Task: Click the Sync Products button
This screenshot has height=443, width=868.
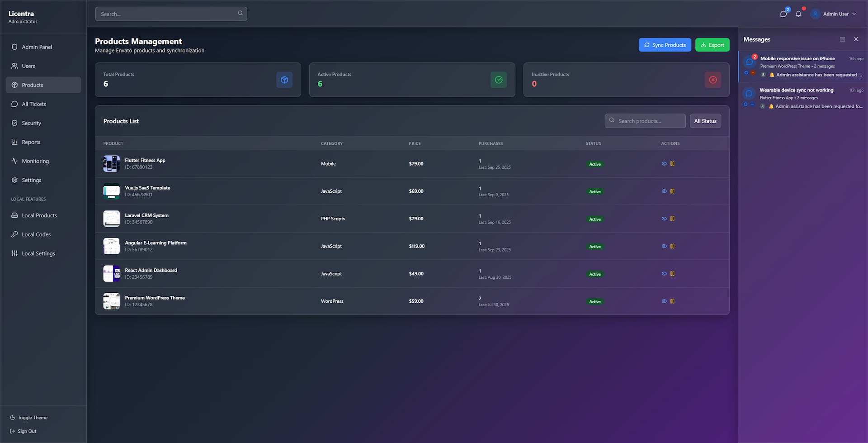Action: 665,45
